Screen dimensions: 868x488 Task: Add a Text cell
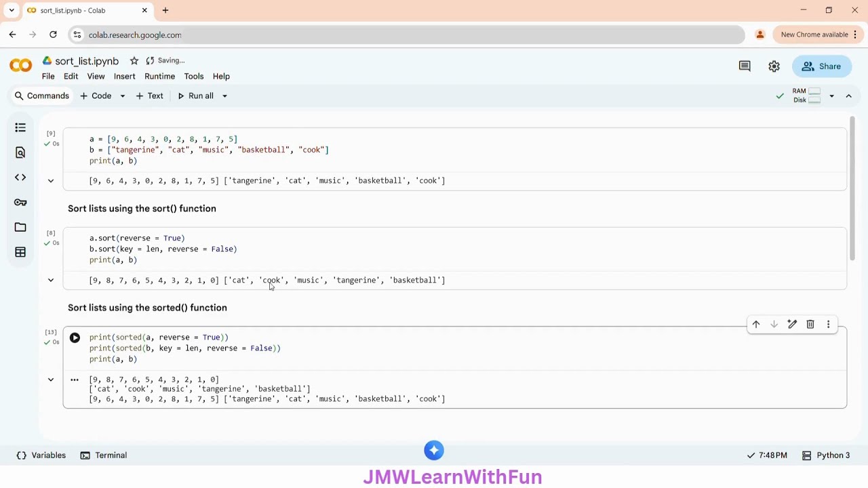pos(149,96)
